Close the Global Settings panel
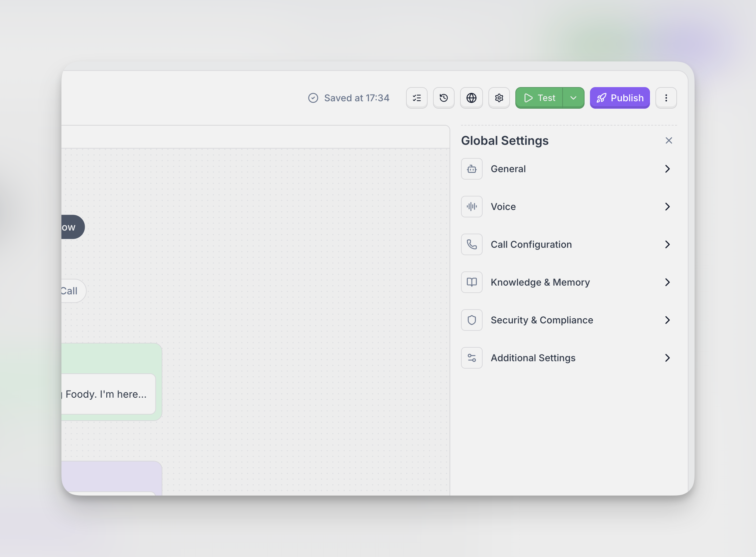This screenshot has height=557, width=756. (669, 140)
